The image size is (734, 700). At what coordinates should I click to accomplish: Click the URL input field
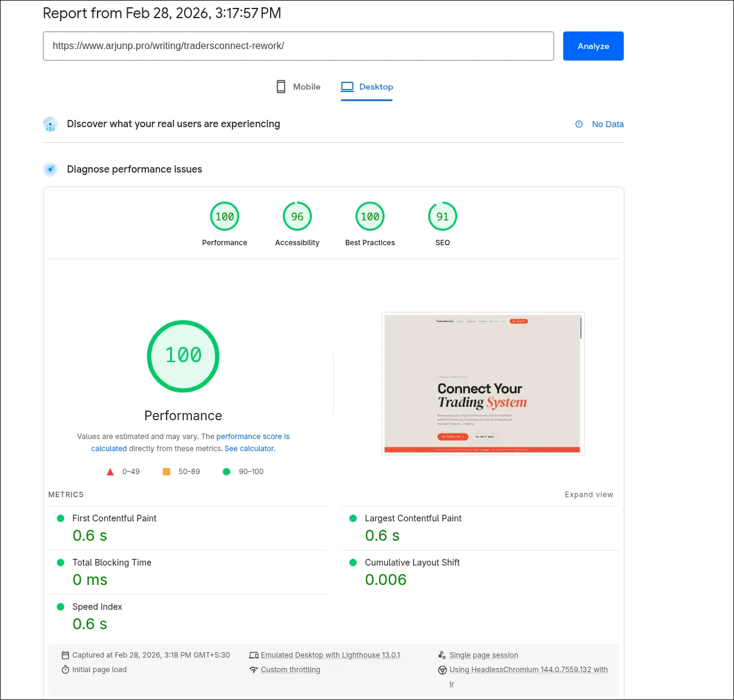(298, 46)
